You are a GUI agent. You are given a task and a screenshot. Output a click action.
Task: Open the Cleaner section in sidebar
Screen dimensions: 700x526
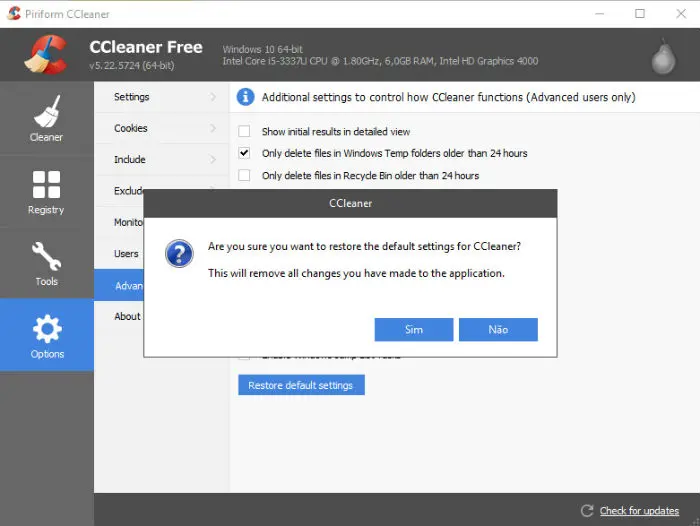click(46, 118)
